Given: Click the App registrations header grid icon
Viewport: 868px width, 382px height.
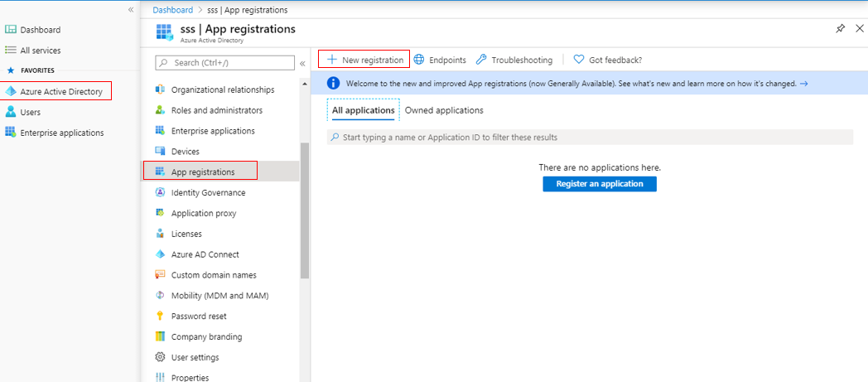Looking at the screenshot, I should pyautogui.click(x=165, y=32).
